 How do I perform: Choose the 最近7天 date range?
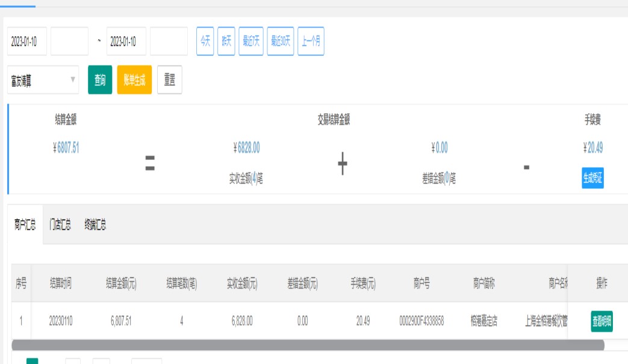(251, 42)
